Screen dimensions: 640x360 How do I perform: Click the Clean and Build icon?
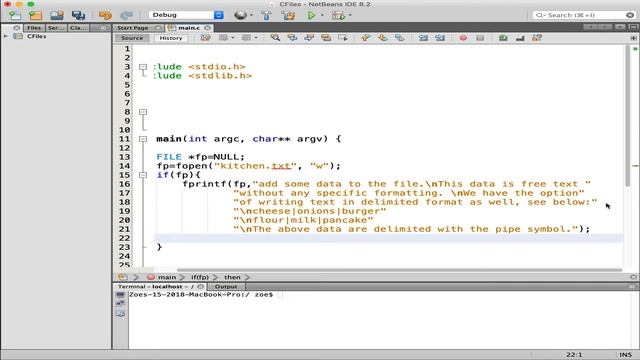click(288, 16)
